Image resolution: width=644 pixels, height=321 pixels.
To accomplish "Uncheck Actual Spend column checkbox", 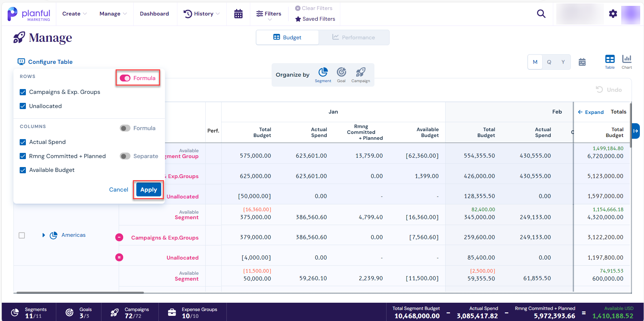I will coord(23,142).
